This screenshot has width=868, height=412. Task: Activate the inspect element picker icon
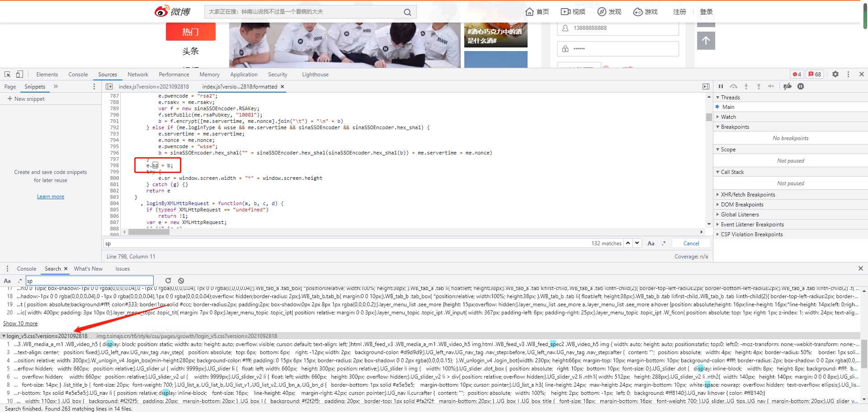pyautogui.click(x=8, y=74)
